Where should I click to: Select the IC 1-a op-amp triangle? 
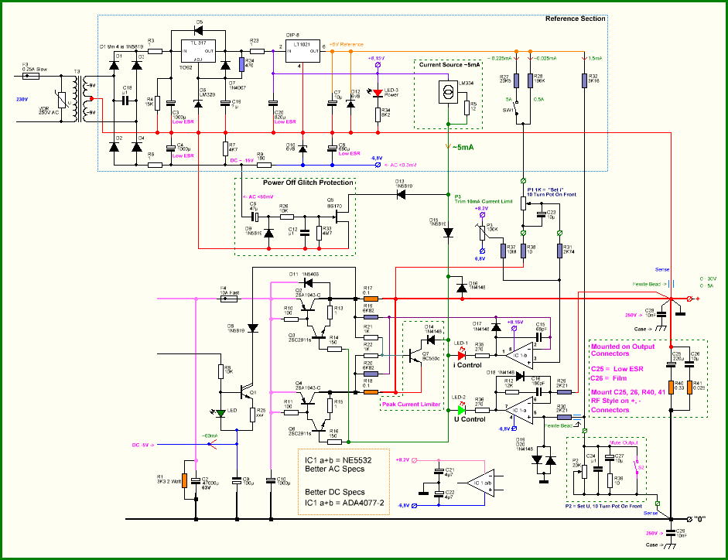click(519, 410)
